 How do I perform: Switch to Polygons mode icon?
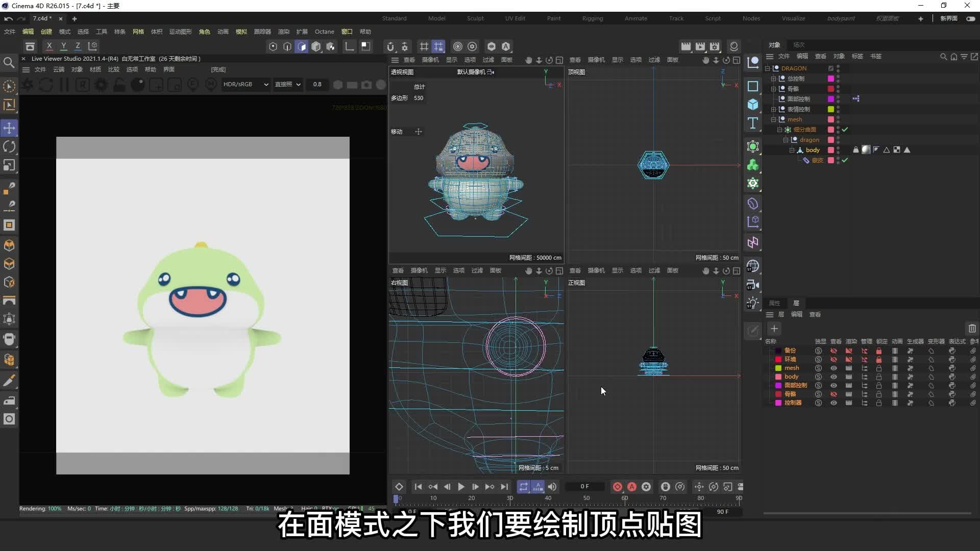point(302,46)
